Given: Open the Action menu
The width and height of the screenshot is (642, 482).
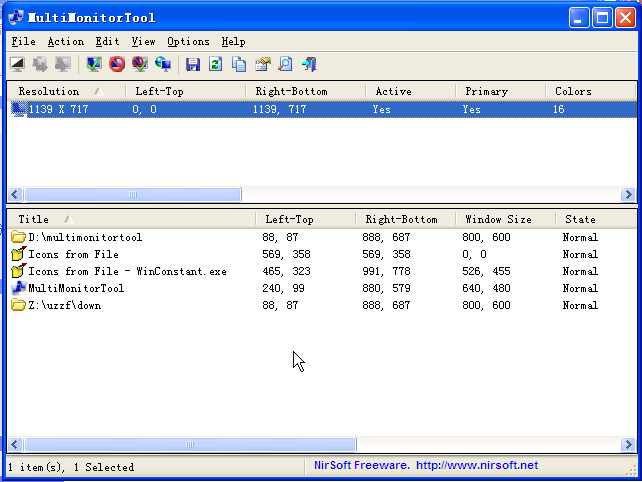Looking at the screenshot, I should pos(65,41).
